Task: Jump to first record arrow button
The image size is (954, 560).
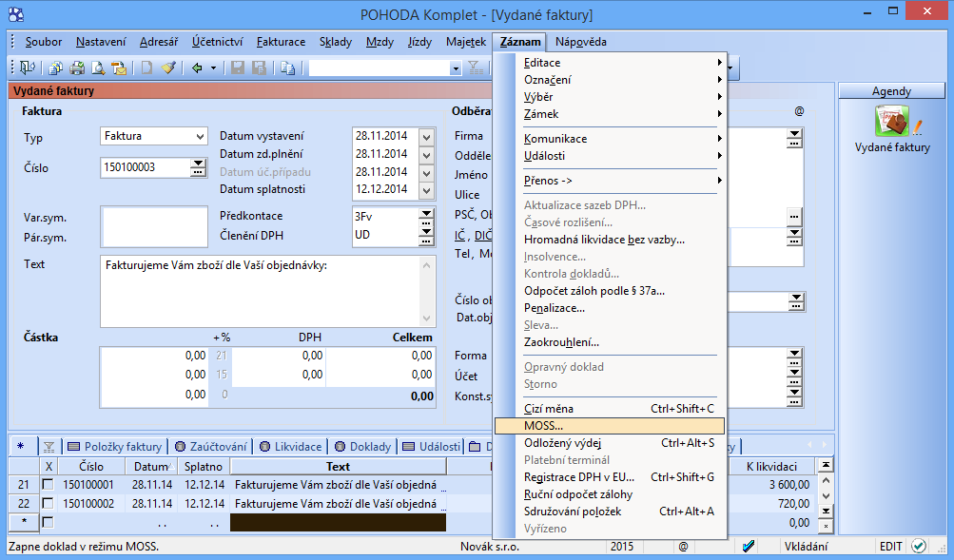Action: pos(825,465)
